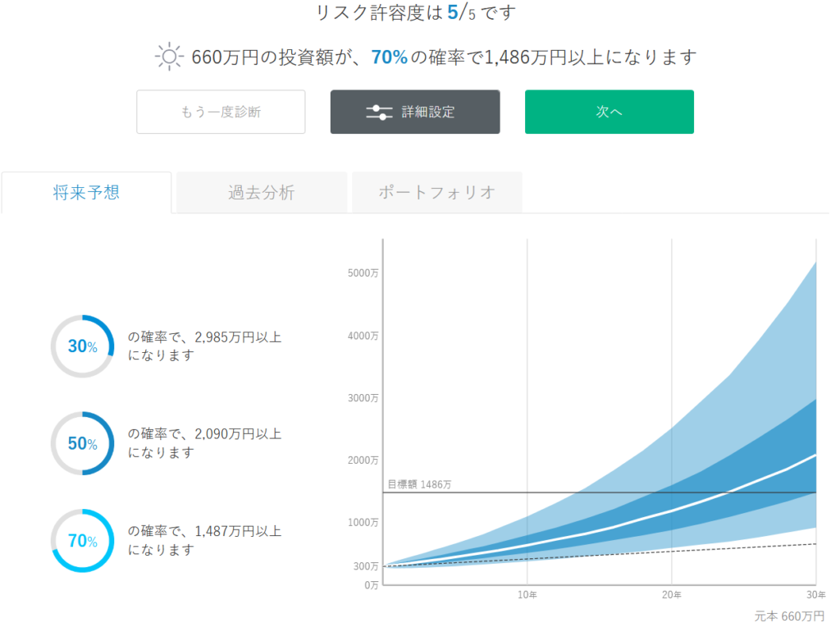Click the sliders icon in 詳細設定 button
The image size is (840, 632).
coord(379,112)
